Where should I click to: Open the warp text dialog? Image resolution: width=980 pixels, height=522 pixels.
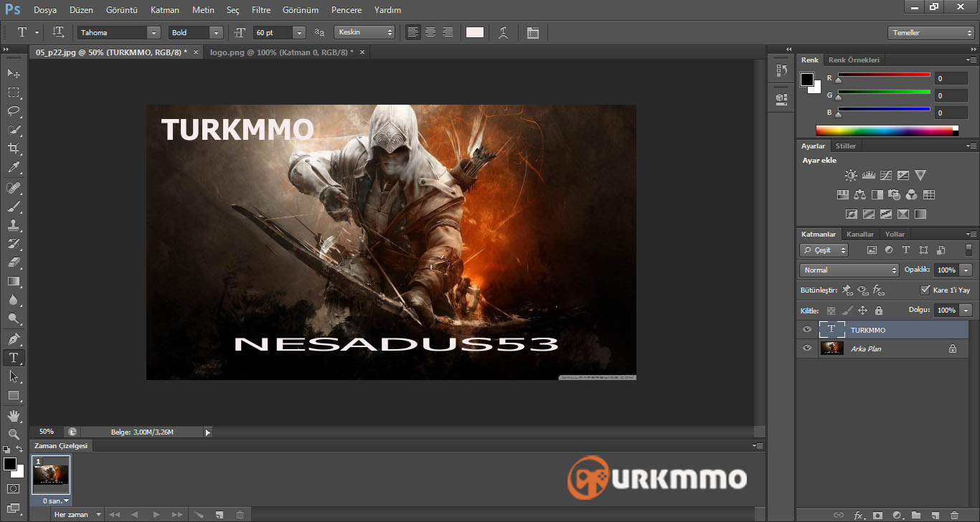tap(504, 32)
